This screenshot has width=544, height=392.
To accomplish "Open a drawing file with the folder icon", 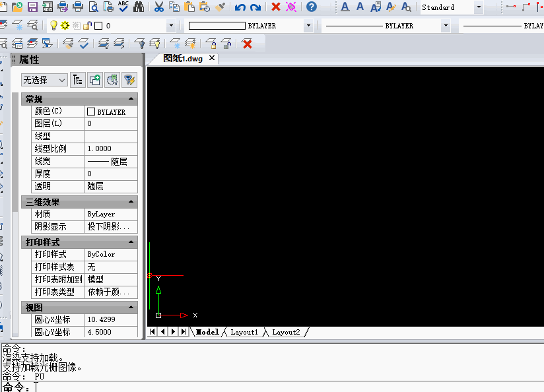I will click(17, 7).
